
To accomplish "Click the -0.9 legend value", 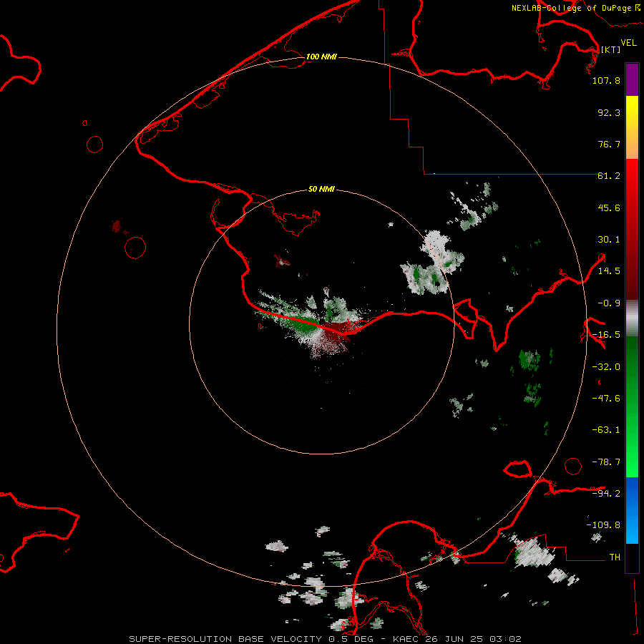I will point(609,303).
